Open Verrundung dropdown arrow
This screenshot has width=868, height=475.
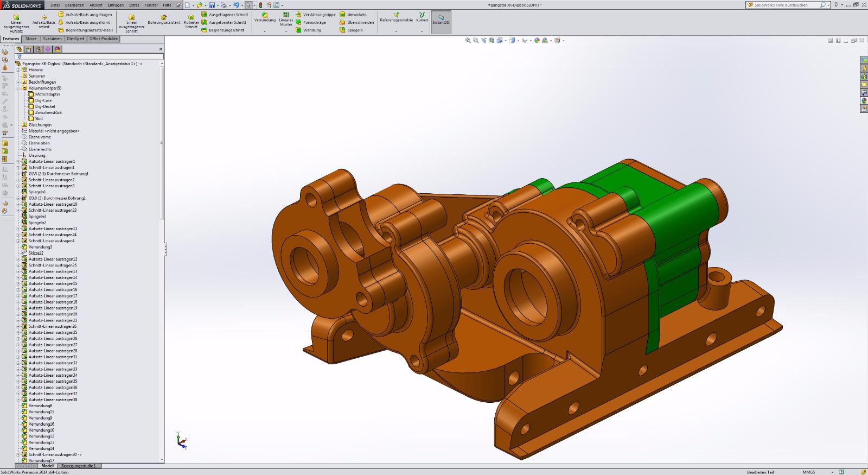click(265, 31)
